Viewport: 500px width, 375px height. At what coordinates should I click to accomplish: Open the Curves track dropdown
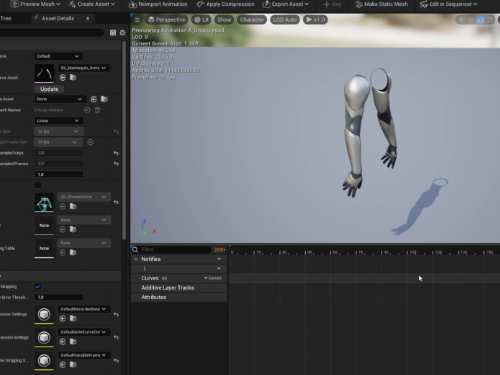click(213, 278)
